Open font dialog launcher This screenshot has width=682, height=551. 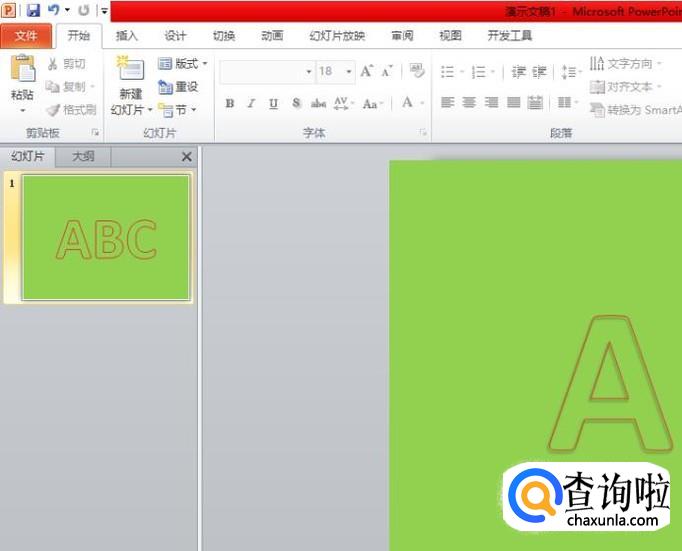(423, 132)
